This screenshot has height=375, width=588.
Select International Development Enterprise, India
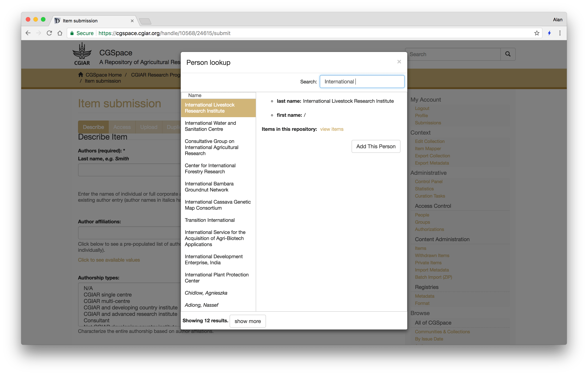(218, 259)
